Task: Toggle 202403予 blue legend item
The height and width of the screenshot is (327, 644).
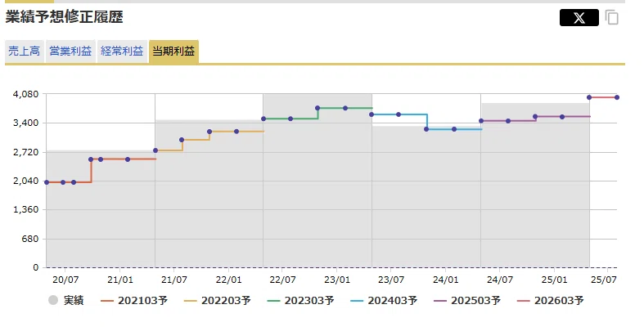Action: [x=384, y=301]
